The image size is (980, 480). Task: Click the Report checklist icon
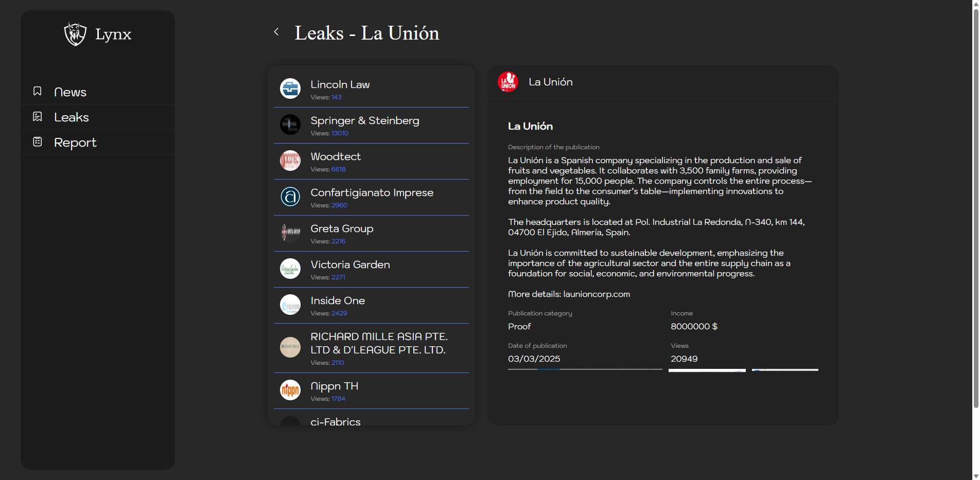coord(38,141)
